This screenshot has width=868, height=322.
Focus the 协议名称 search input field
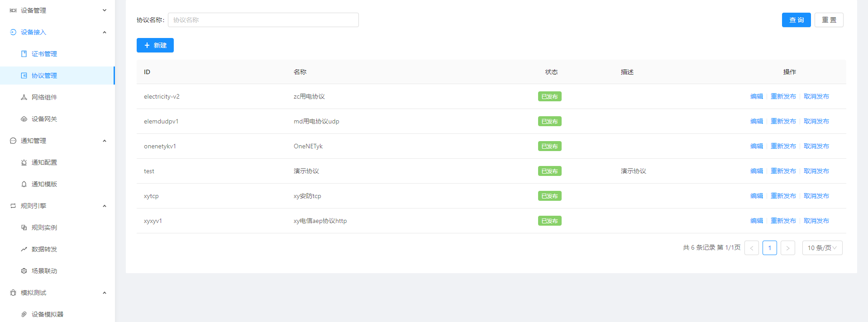263,20
